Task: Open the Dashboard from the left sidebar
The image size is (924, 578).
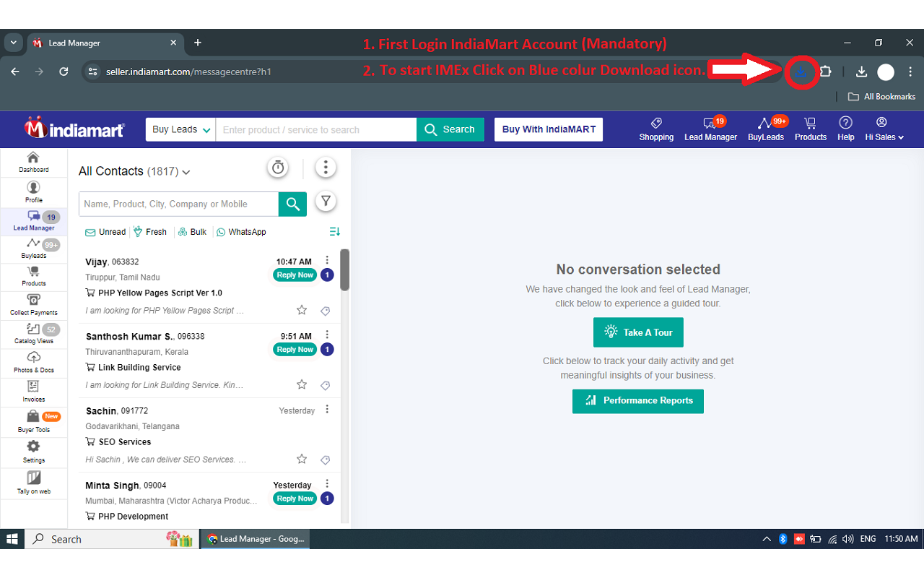Action: (33, 161)
